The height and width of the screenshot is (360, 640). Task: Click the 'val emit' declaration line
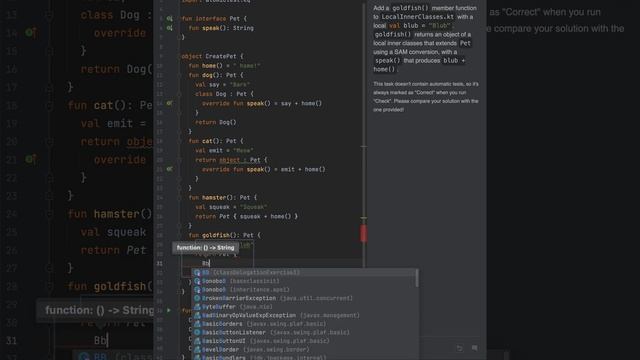click(224, 150)
